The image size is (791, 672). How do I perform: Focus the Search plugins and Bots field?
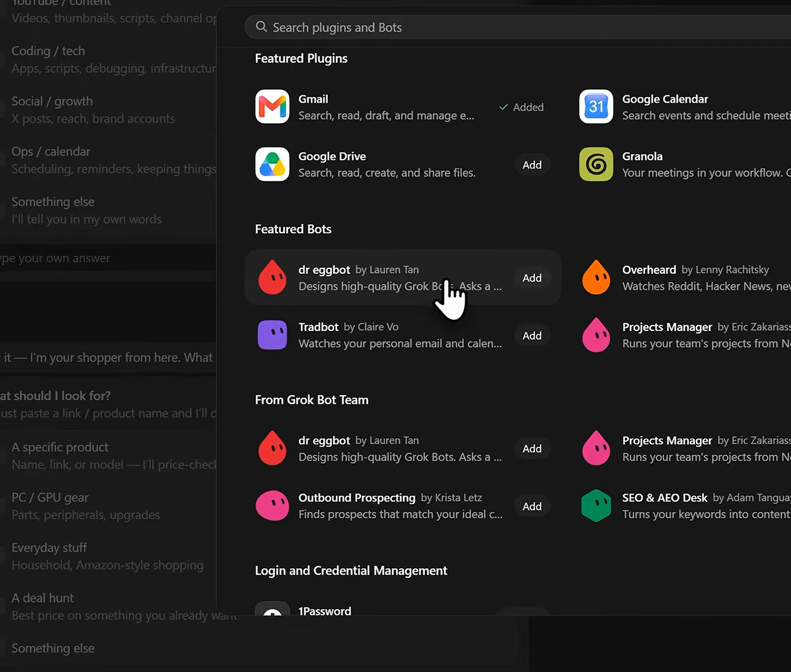518,27
